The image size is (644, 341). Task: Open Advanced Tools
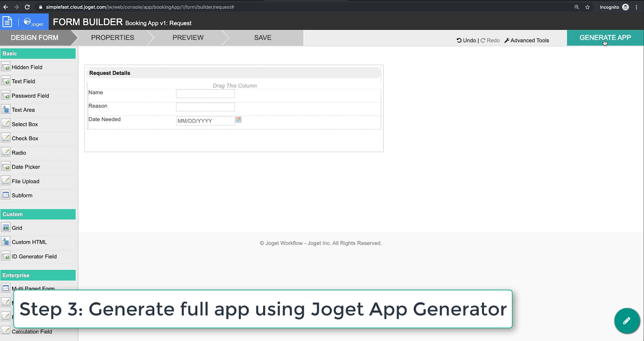tap(526, 40)
